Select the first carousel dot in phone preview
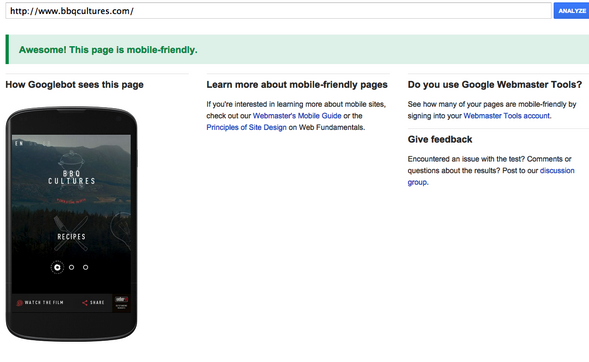Image resolution: width=589 pixels, height=362 pixels. 57,267
